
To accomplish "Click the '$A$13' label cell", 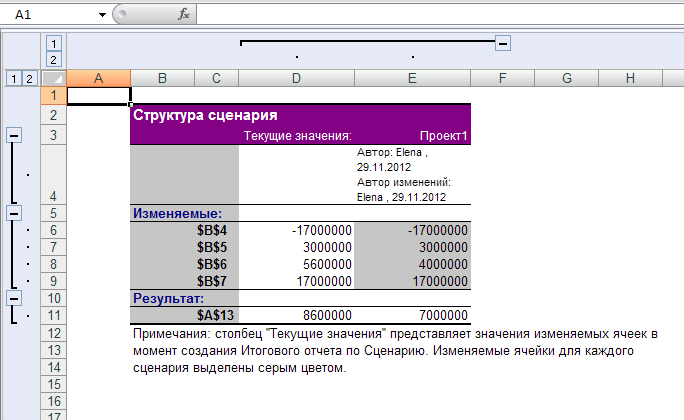I will click(x=215, y=315).
